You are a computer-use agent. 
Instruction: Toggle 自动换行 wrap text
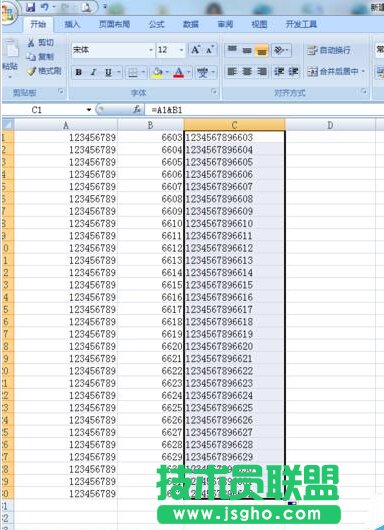pyautogui.click(x=329, y=51)
